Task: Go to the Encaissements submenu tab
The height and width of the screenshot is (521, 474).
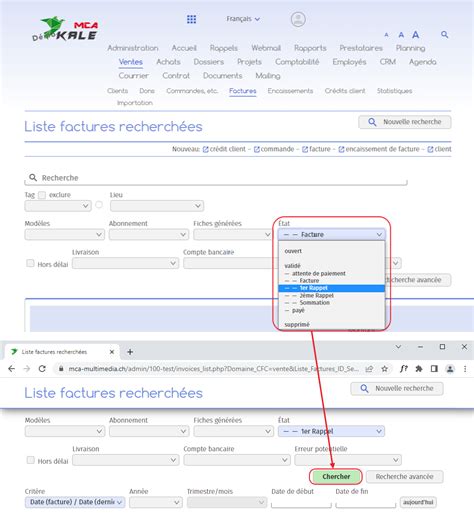Action: [290, 91]
